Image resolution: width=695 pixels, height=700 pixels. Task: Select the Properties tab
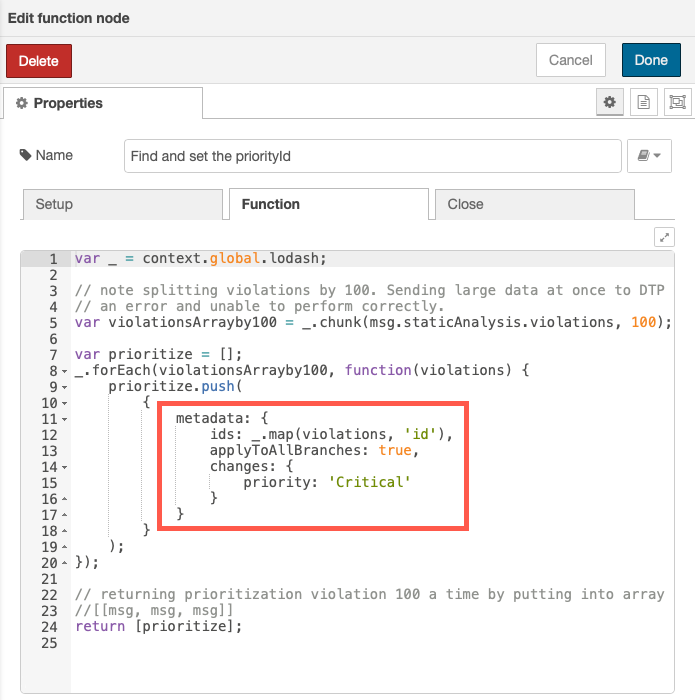(103, 103)
